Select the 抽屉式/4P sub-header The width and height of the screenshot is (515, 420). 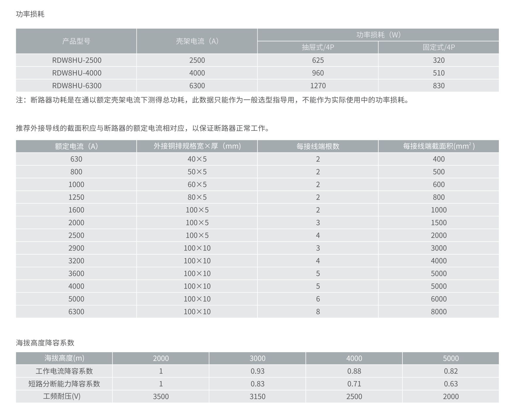point(318,47)
